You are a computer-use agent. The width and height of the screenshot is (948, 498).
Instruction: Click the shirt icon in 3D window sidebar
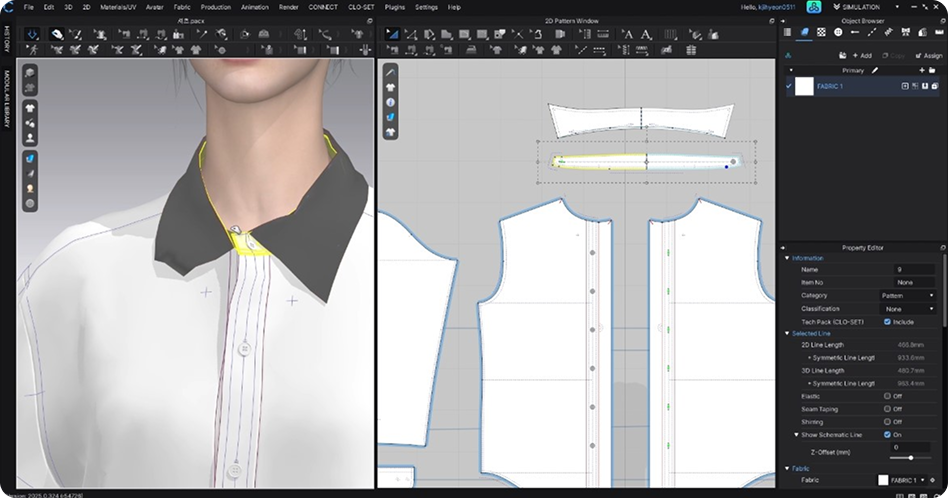31,106
